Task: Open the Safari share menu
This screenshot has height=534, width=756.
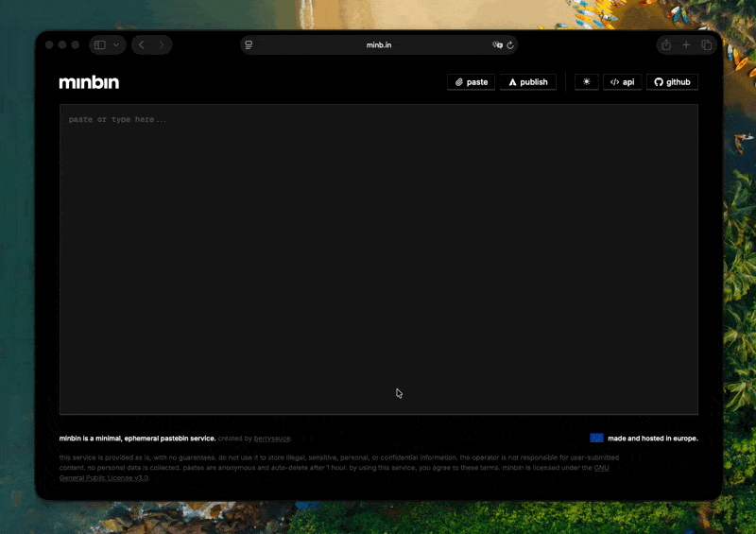Action: coord(666,44)
